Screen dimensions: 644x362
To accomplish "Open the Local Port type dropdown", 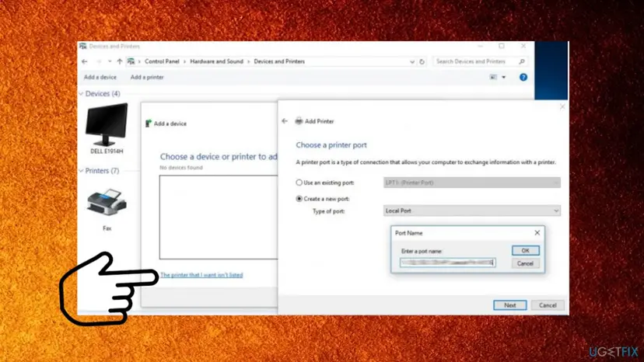I will pyautogui.click(x=472, y=211).
